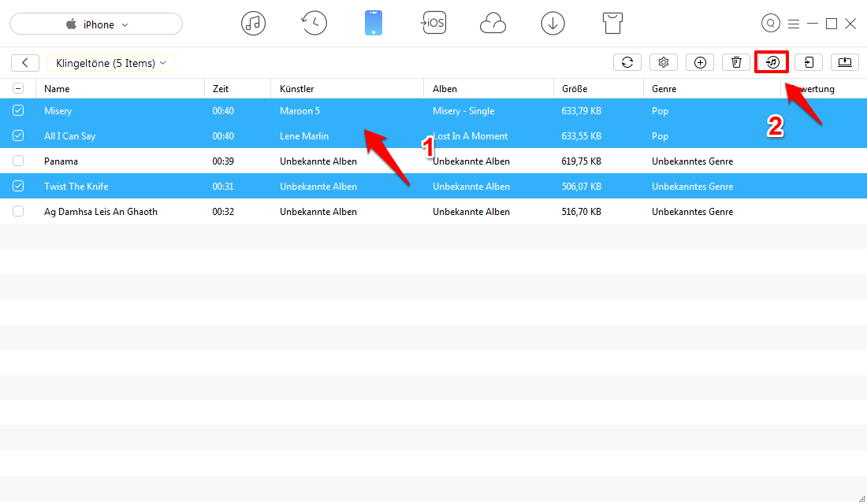Select the device manager phone icon
867x504 pixels.
pyautogui.click(x=374, y=24)
